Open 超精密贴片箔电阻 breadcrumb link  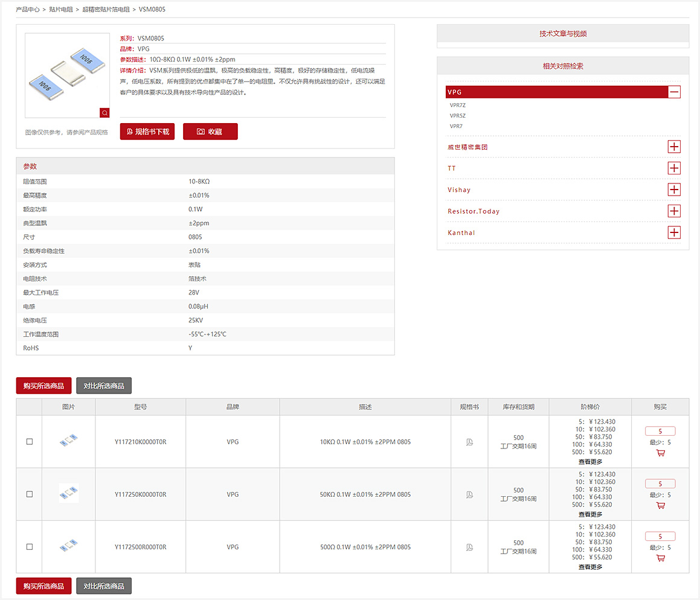106,10
